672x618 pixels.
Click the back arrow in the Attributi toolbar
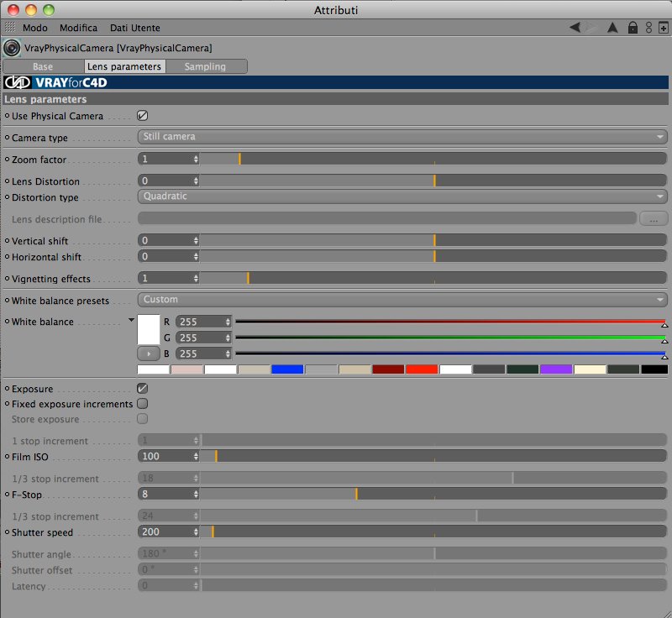[x=575, y=28]
